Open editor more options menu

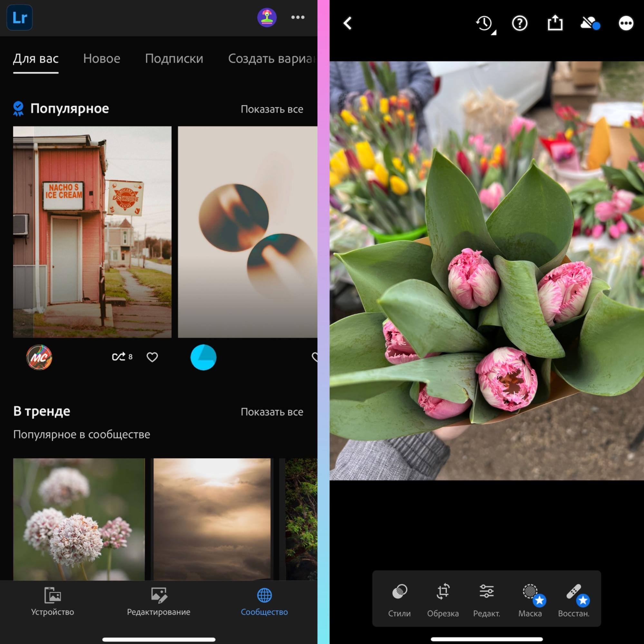click(626, 24)
